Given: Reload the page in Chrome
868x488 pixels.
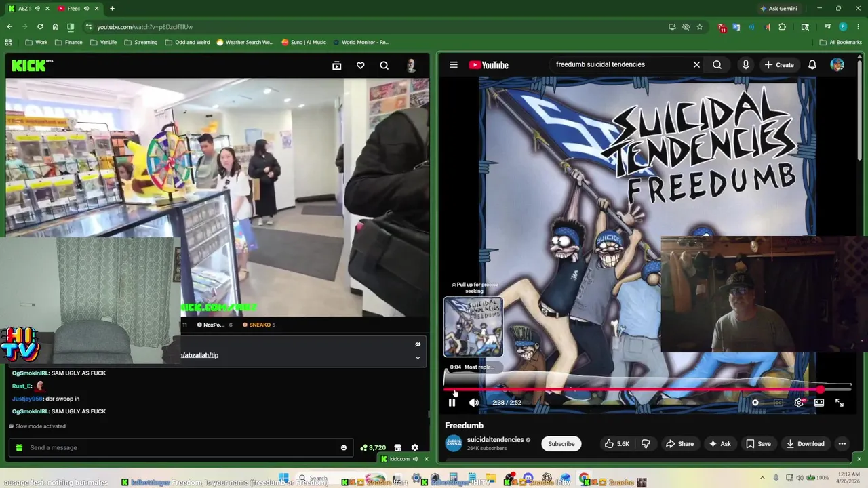Looking at the screenshot, I should [40, 27].
